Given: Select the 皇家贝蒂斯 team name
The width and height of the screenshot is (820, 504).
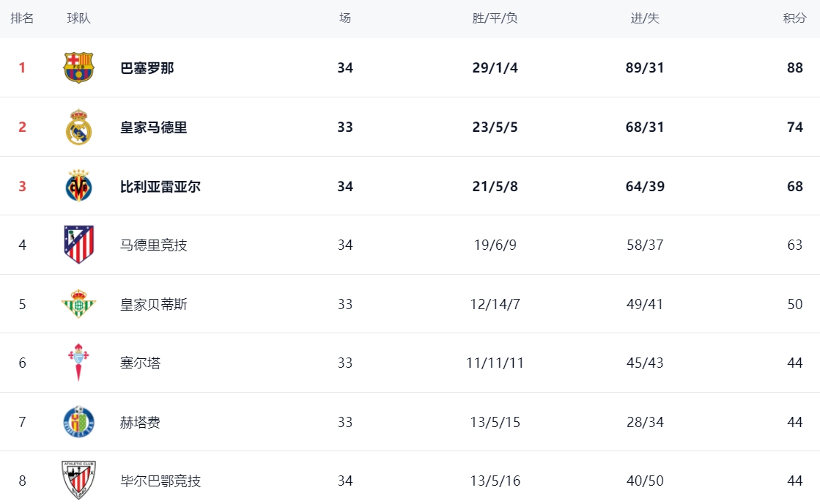Looking at the screenshot, I should (x=154, y=304).
